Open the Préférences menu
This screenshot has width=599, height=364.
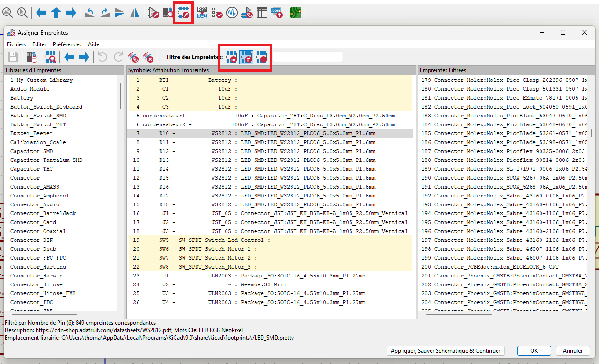point(67,44)
